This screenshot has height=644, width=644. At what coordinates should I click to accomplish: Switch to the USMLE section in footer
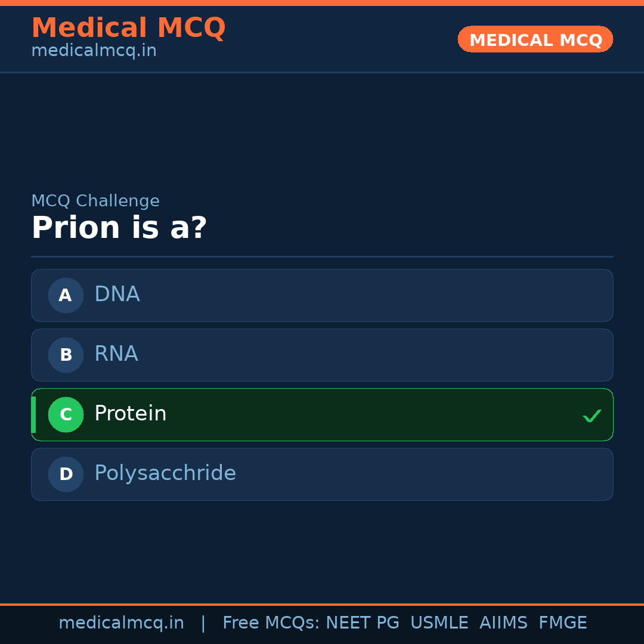click(x=439, y=623)
